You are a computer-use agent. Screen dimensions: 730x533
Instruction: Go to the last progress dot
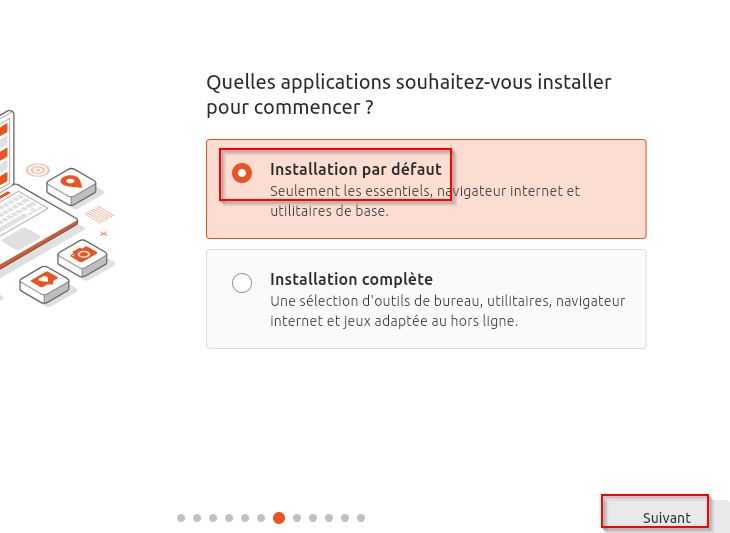point(361,518)
